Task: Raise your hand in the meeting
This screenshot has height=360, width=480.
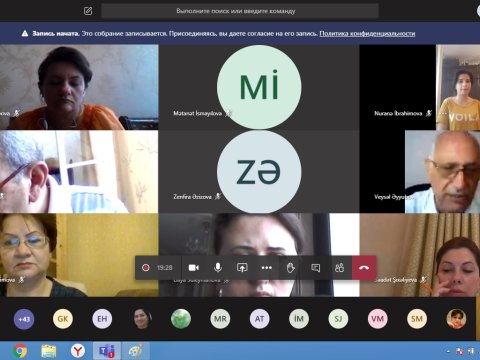Action: (291, 268)
